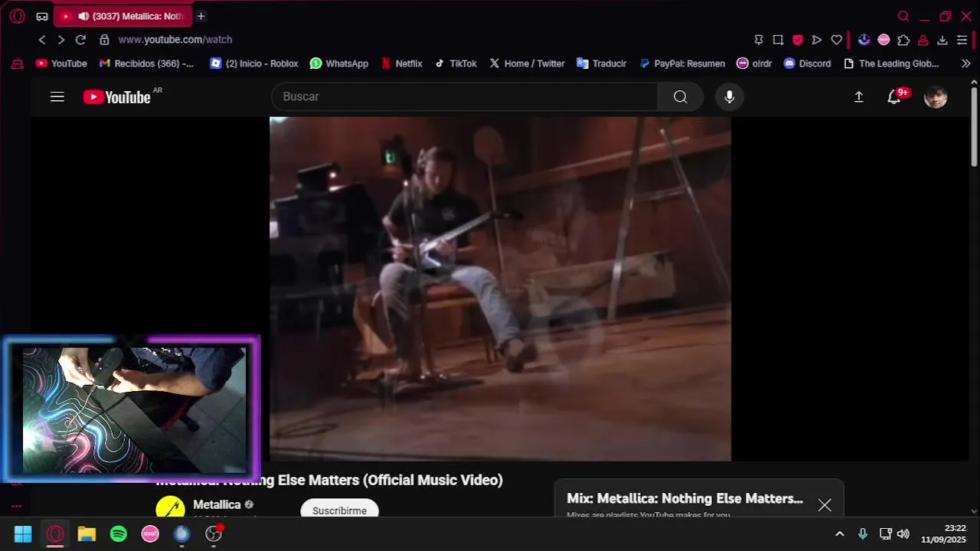Open the Mix: Metallica Nothing Else Matters title

click(684, 499)
